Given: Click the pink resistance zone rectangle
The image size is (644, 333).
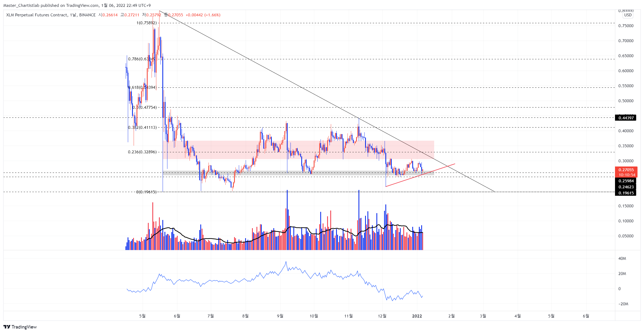Looking at the screenshot, I should pos(298,150).
